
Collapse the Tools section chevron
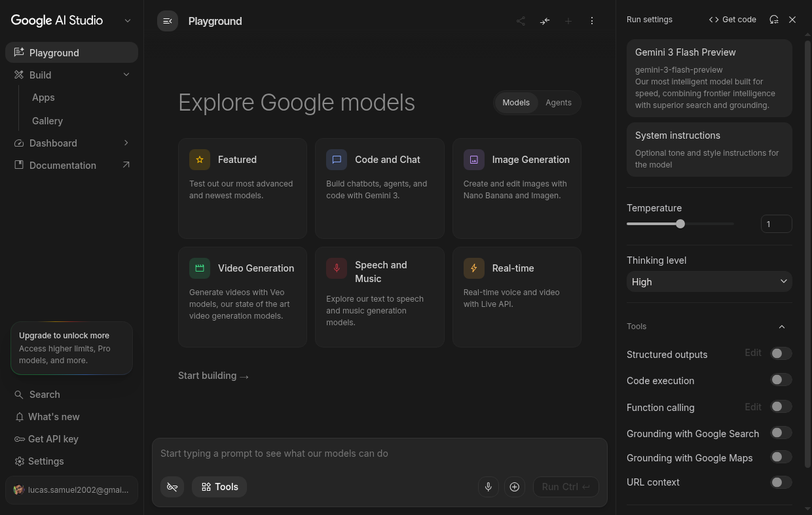pyautogui.click(x=782, y=327)
